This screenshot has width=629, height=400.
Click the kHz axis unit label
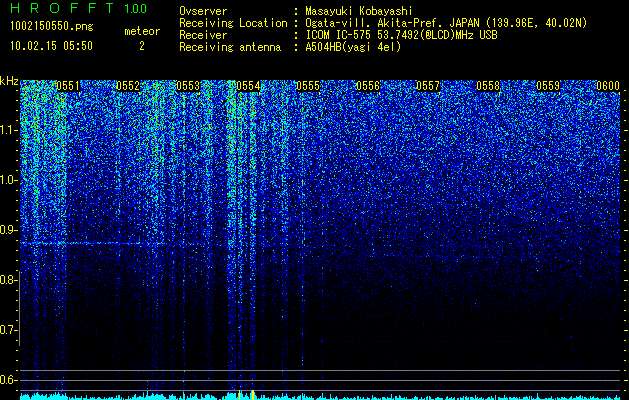pyautogui.click(x=9, y=81)
